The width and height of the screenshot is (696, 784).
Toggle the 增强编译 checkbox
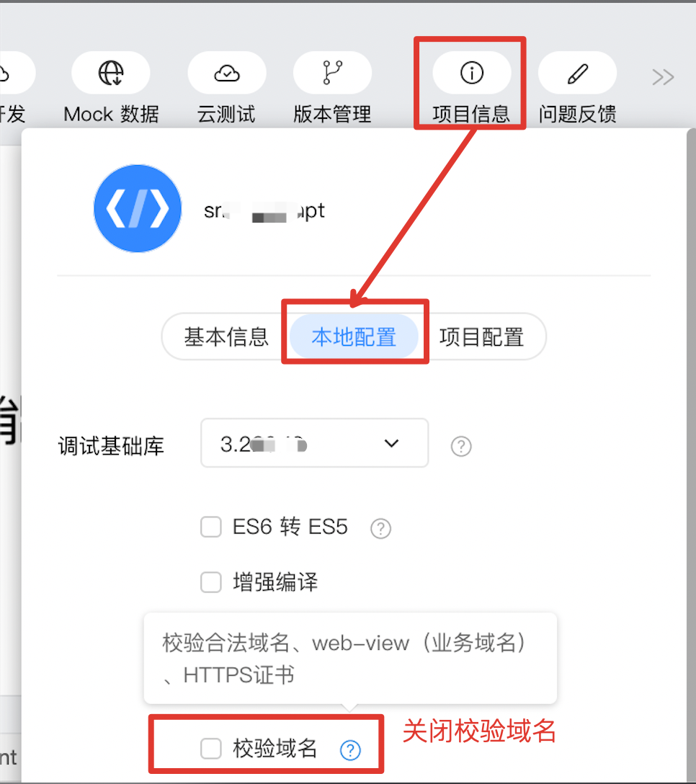tap(211, 582)
